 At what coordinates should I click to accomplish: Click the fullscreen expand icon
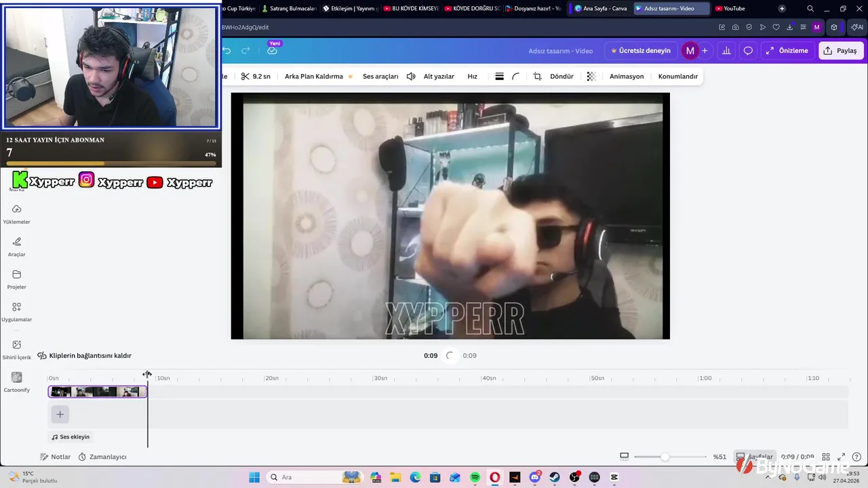pyautogui.click(x=842, y=457)
